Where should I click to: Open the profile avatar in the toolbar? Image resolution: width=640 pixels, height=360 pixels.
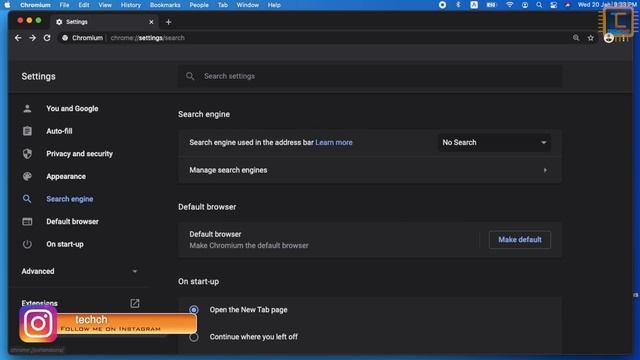(609, 38)
